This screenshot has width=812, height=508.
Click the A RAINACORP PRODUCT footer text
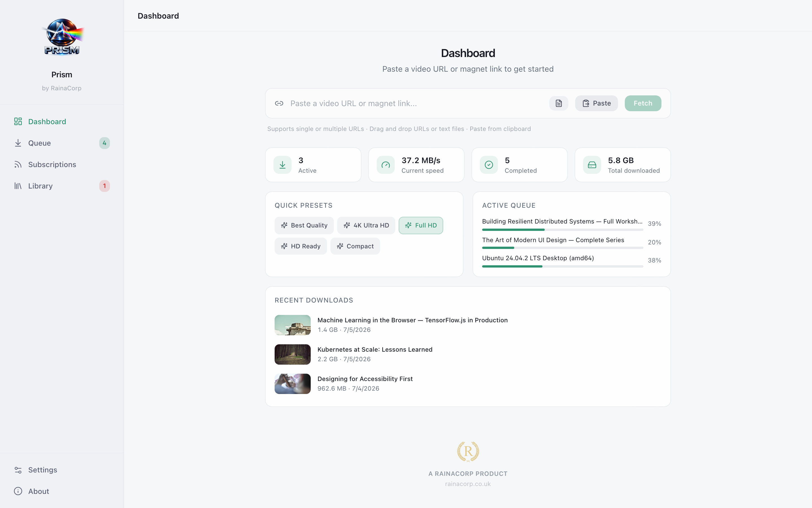pyautogui.click(x=468, y=474)
